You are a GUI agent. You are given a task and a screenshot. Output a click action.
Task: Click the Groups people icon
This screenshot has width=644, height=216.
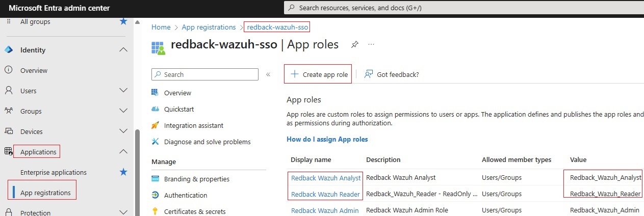click(x=8, y=111)
